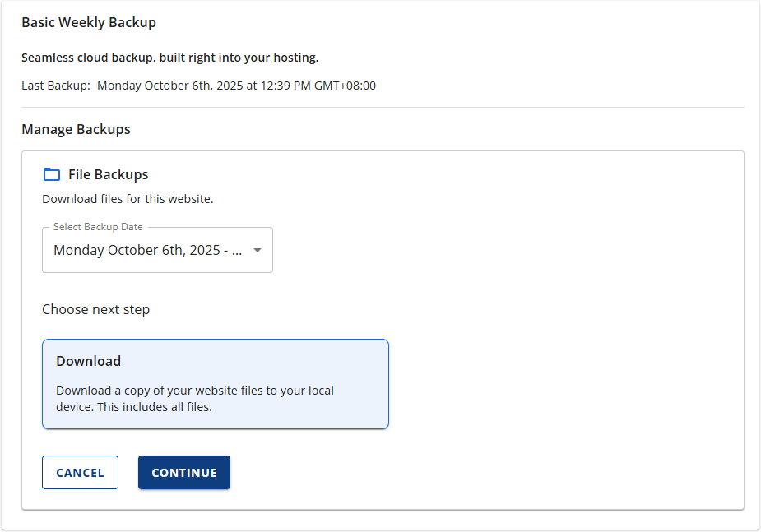
Task: Click the horizontal divider above Manage Backups
Action: point(383,108)
